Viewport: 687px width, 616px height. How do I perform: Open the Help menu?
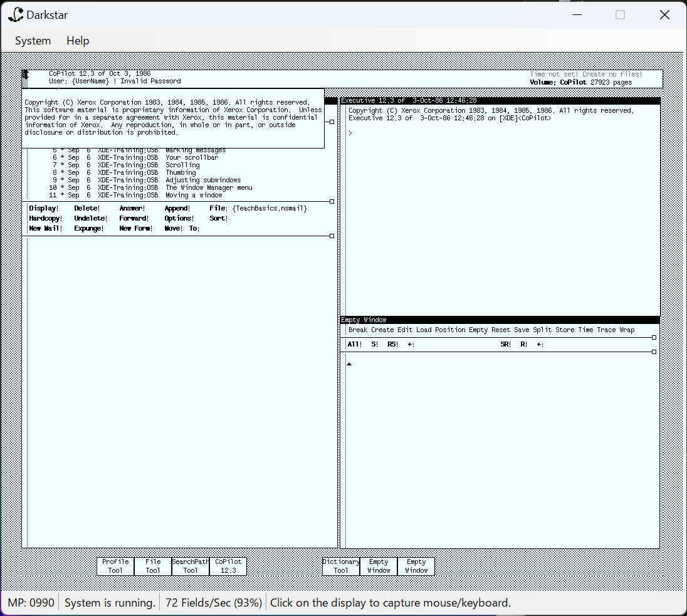(x=78, y=41)
